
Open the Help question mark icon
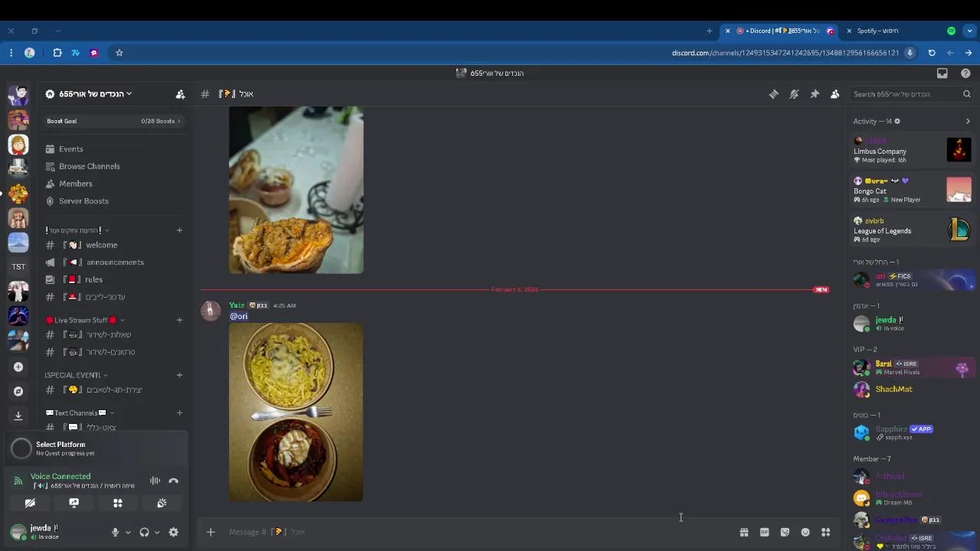965,73
